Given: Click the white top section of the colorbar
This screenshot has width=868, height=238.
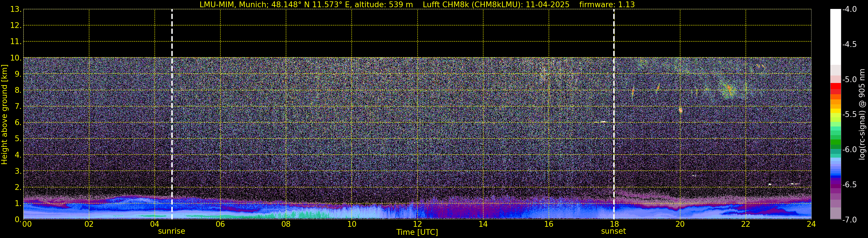Looking at the screenshot, I should [x=835, y=37].
